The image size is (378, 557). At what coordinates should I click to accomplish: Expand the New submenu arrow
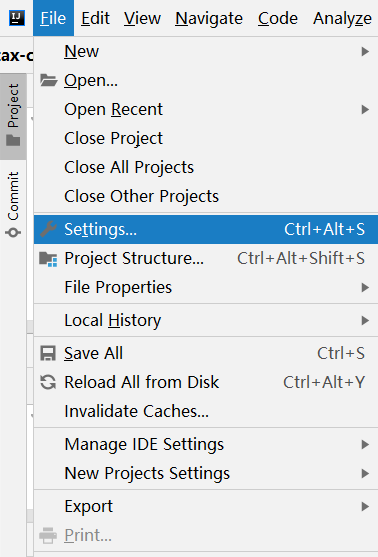tap(365, 52)
